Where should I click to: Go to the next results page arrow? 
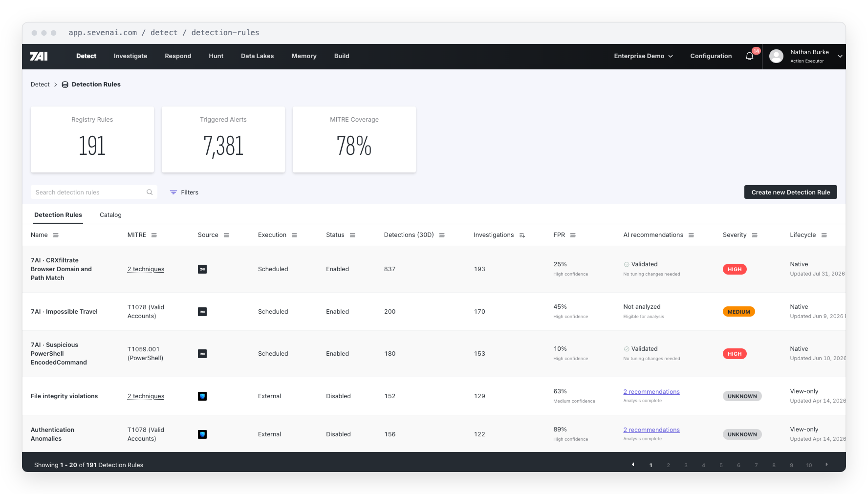click(x=827, y=465)
